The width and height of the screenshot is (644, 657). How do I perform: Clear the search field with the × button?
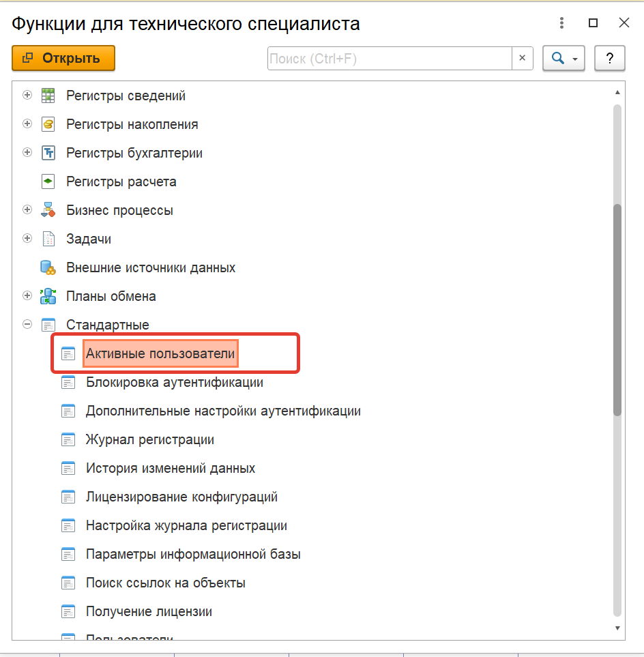coord(522,58)
